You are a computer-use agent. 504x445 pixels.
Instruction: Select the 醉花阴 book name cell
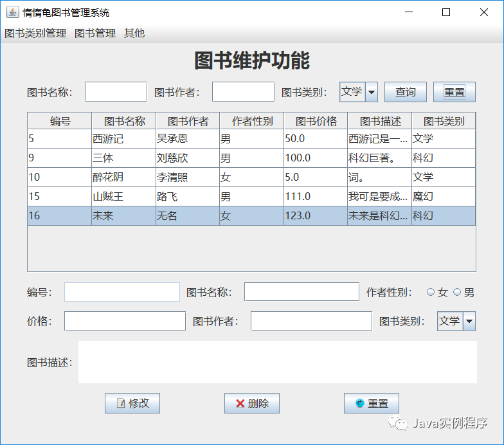tap(123, 177)
